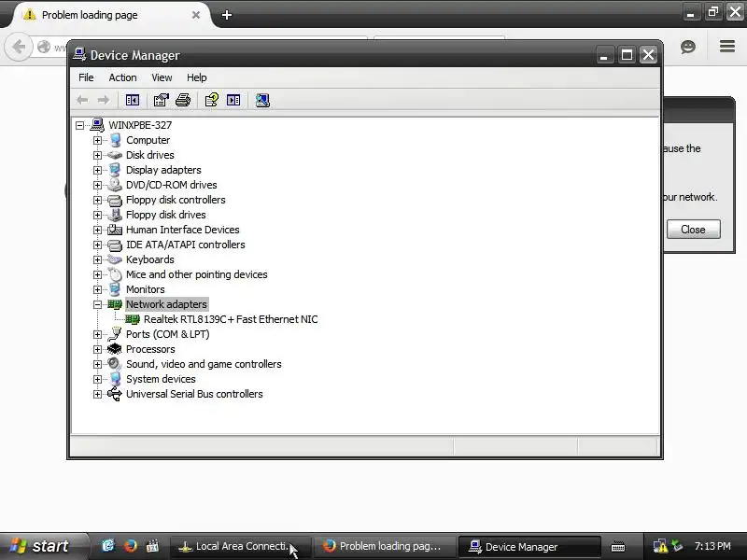The height and width of the screenshot is (560, 747).
Task: Switch to Problem loading page taskbar button
Action: (384, 546)
